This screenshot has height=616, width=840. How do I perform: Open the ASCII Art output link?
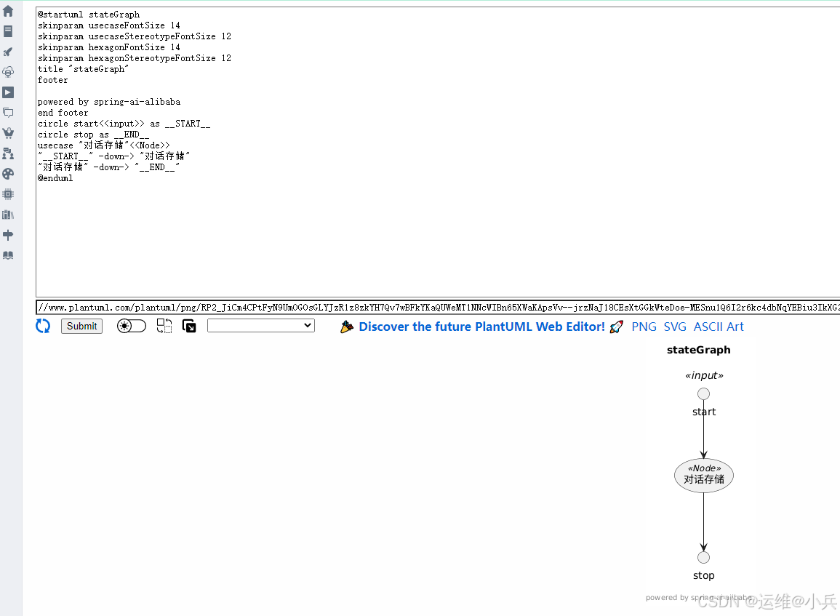click(x=719, y=327)
